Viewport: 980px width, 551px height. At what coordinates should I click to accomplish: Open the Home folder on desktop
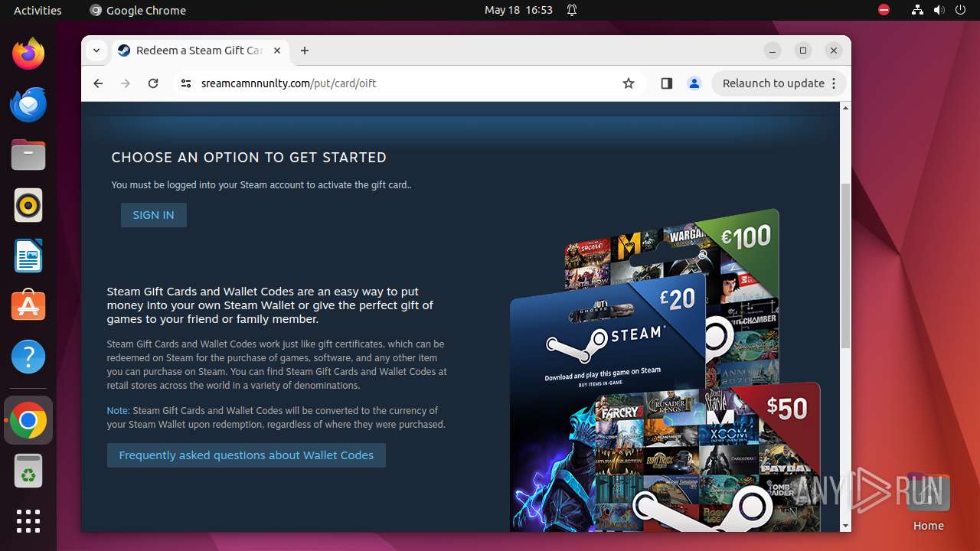tap(928, 501)
